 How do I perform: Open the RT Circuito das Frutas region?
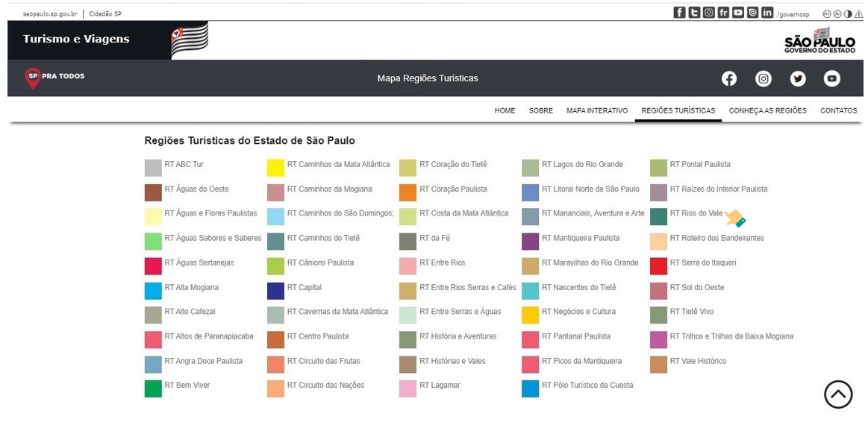tap(323, 361)
